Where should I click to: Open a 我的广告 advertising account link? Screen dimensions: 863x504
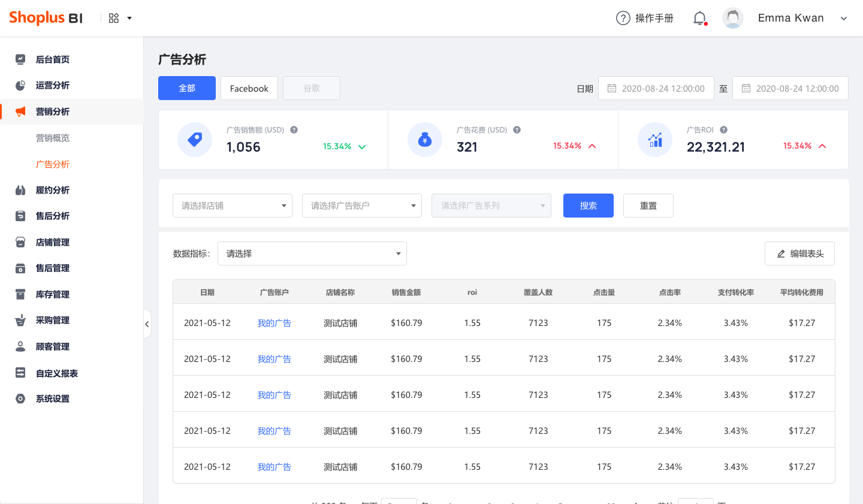pyautogui.click(x=274, y=322)
